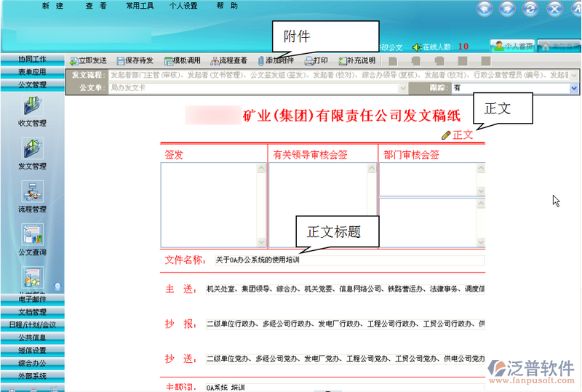Open the 发文管理 icon in sidebar
The image size is (582, 392).
(x=33, y=148)
